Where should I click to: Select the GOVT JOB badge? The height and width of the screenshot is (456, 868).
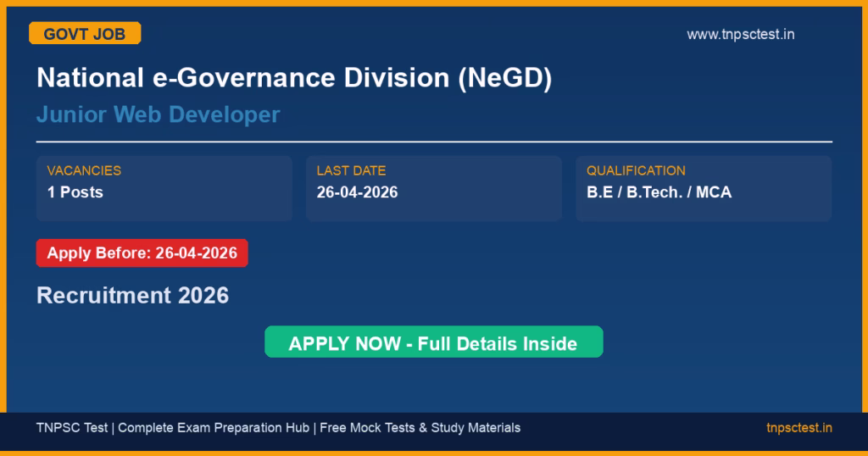point(85,33)
